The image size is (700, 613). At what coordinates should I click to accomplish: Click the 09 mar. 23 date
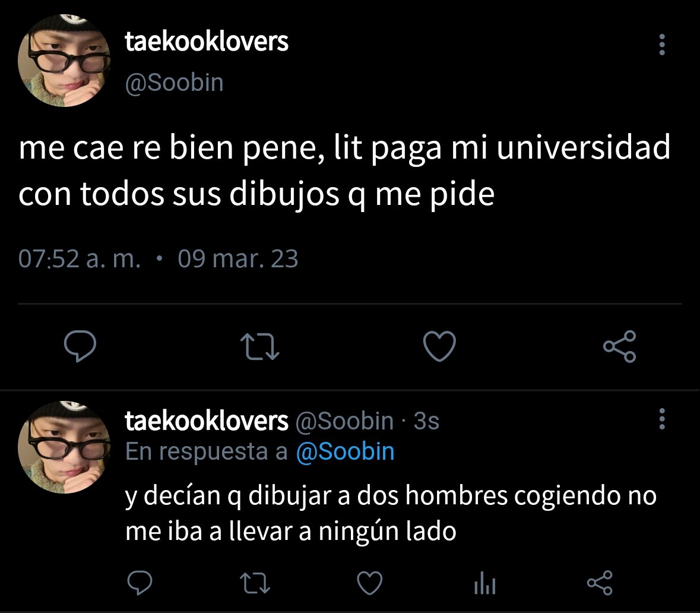click(x=238, y=259)
